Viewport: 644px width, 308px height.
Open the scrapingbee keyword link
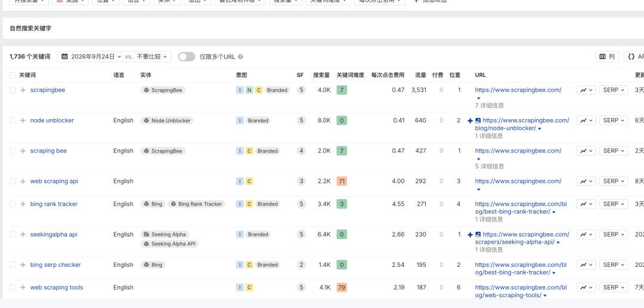pyautogui.click(x=48, y=90)
